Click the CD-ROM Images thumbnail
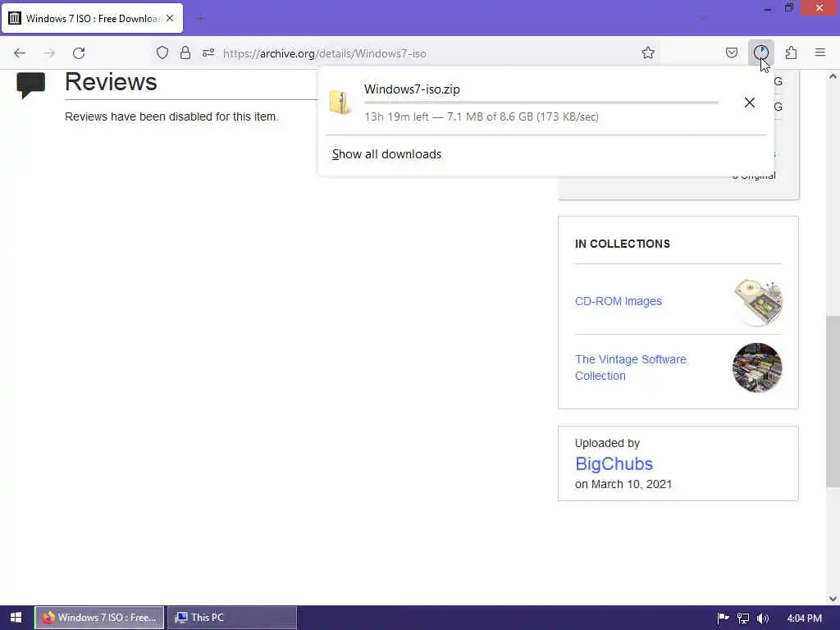 [x=757, y=302]
